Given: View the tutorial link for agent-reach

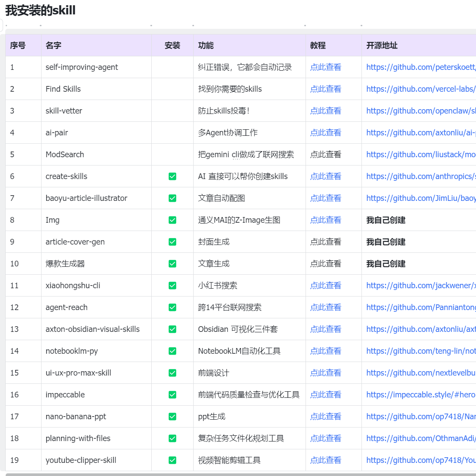Looking at the screenshot, I should coord(326,307).
